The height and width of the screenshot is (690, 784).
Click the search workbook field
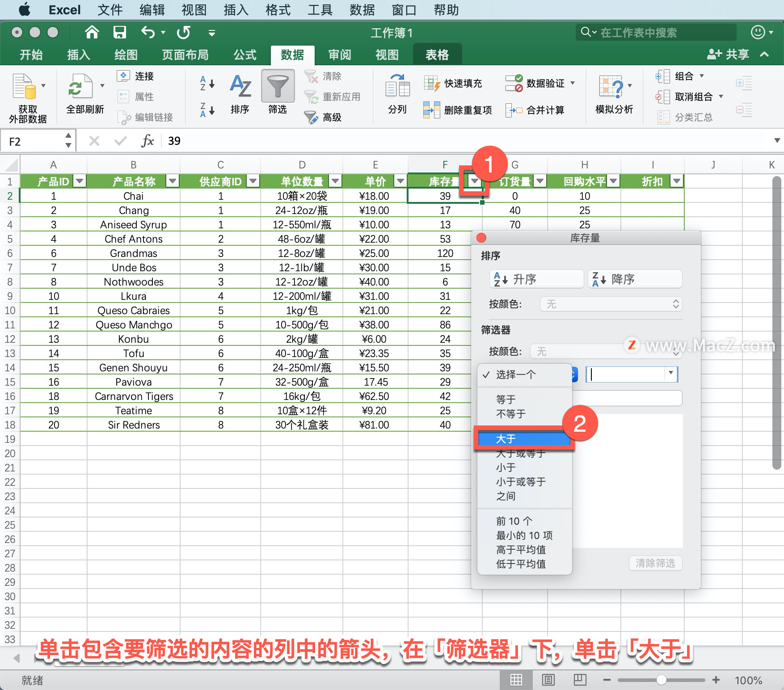[x=656, y=32]
